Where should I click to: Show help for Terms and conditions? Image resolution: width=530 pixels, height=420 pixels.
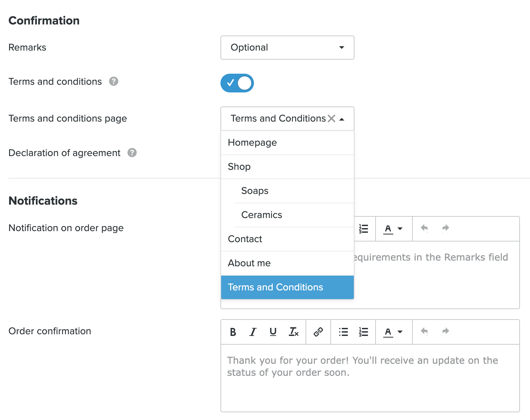[x=114, y=81]
